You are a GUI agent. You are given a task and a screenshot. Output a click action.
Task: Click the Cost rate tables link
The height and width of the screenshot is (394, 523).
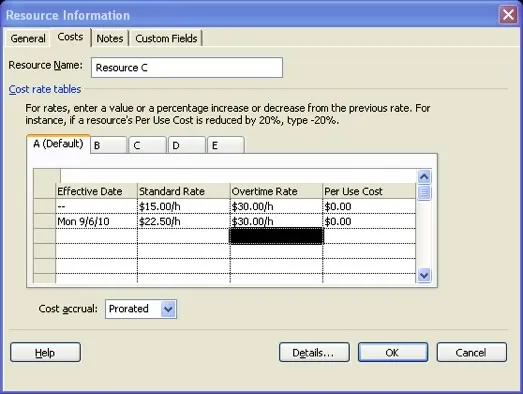[x=45, y=89]
